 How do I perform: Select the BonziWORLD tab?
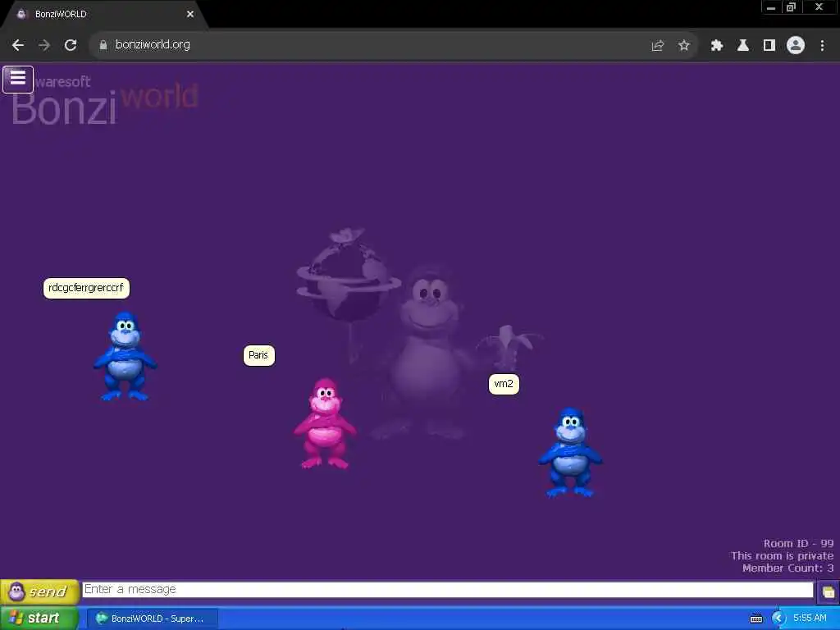tap(104, 15)
